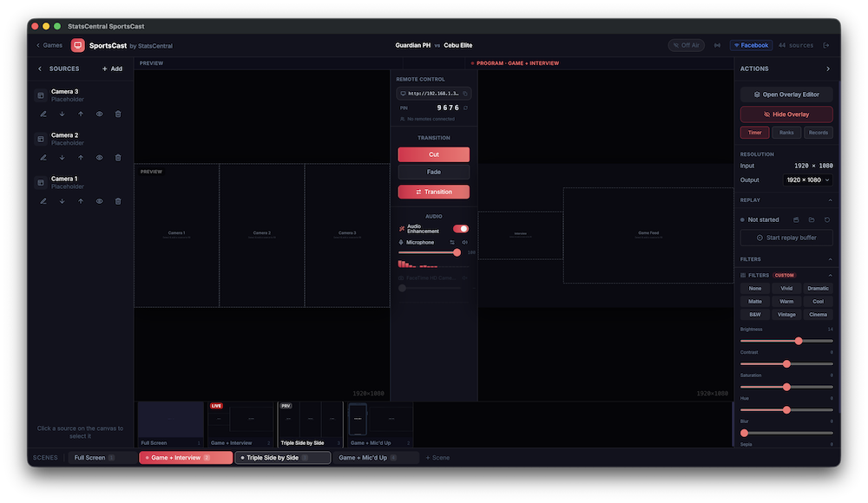Select the Timer overlay option
This screenshot has width=868, height=503.
pos(754,132)
